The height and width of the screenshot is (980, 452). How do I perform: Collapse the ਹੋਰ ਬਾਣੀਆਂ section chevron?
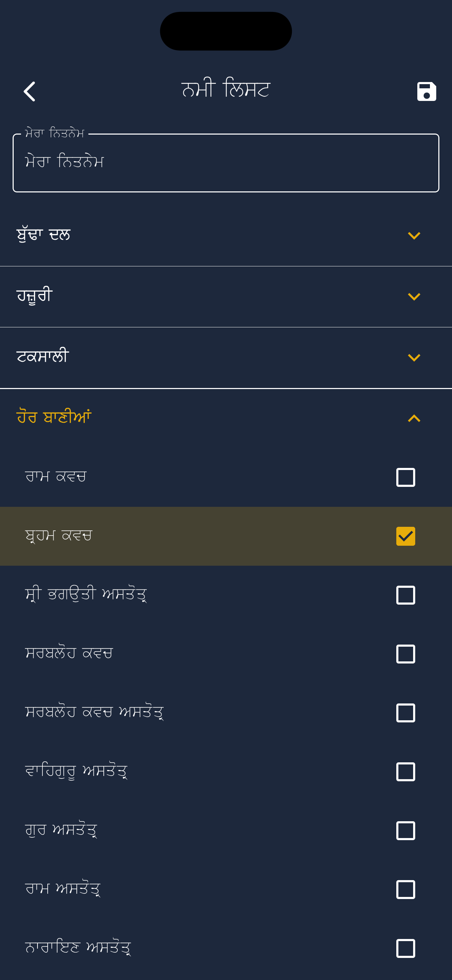[x=414, y=418]
